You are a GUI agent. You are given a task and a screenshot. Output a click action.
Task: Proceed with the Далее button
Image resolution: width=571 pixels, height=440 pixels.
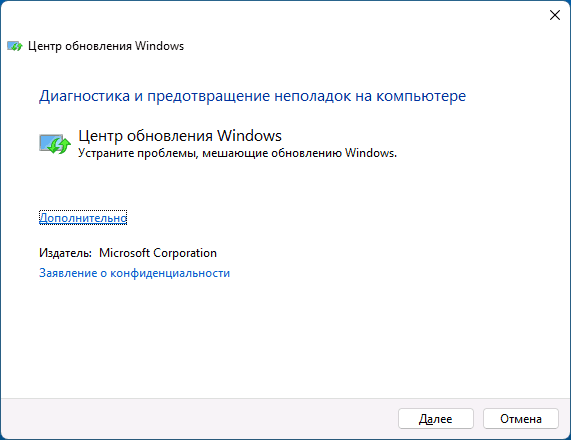436,419
